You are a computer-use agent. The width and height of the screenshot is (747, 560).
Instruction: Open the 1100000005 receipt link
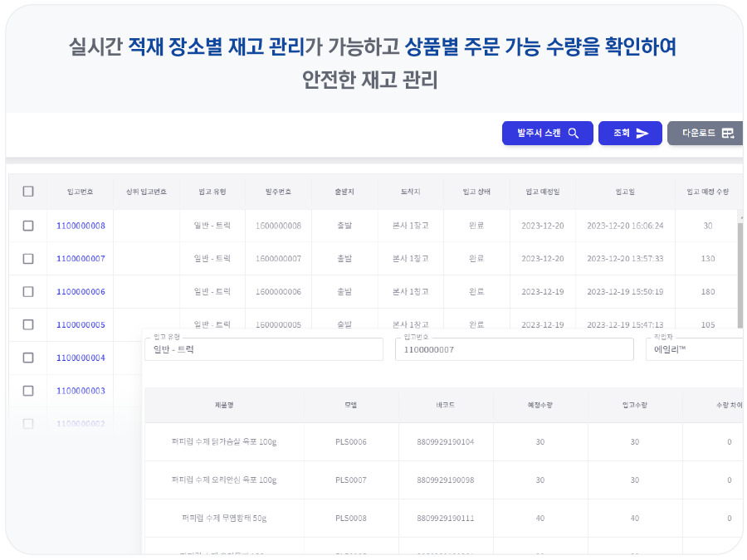(81, 325)
